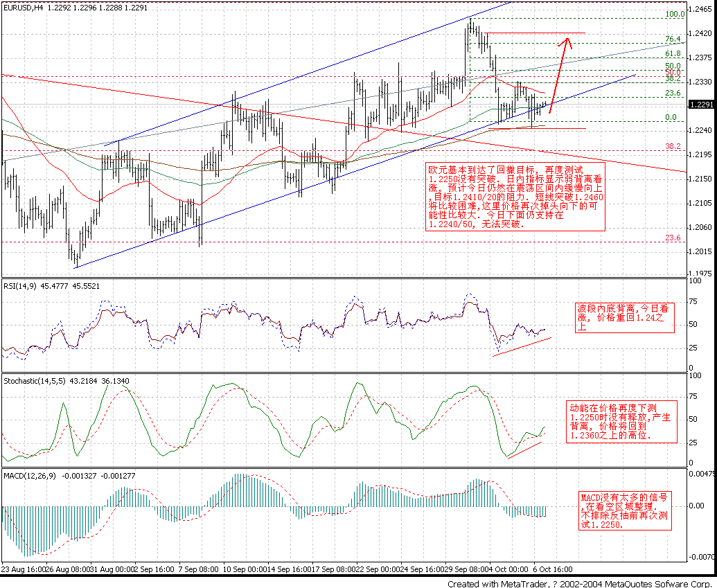Select the highlighted current price label 1.2291
The image size is (717, 588).
click(702, 105)
